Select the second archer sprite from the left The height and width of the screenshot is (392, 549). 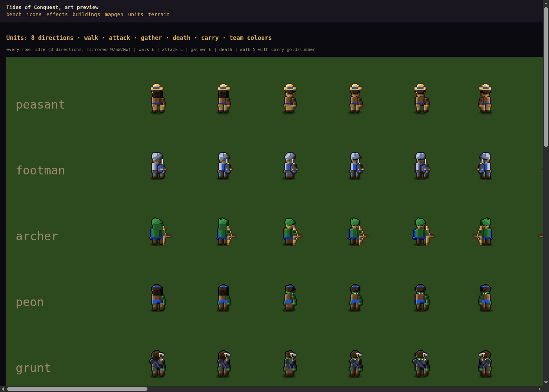click(226, 232)
